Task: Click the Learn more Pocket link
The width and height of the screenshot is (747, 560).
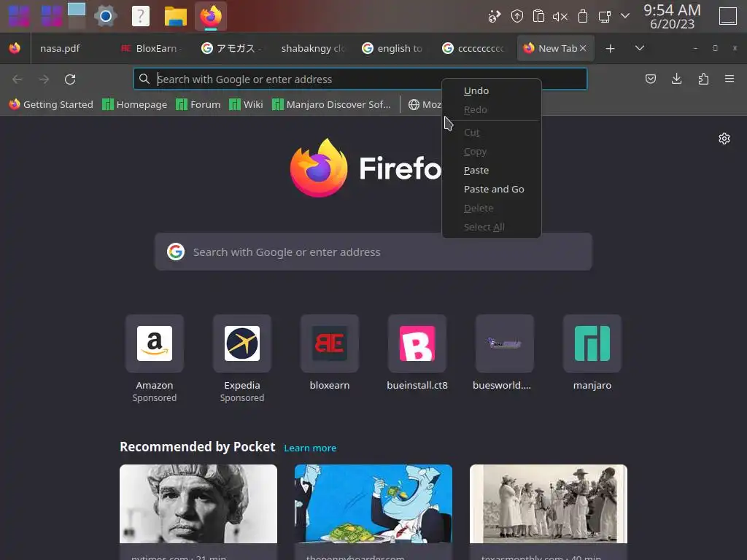Action: click(310, 448)
